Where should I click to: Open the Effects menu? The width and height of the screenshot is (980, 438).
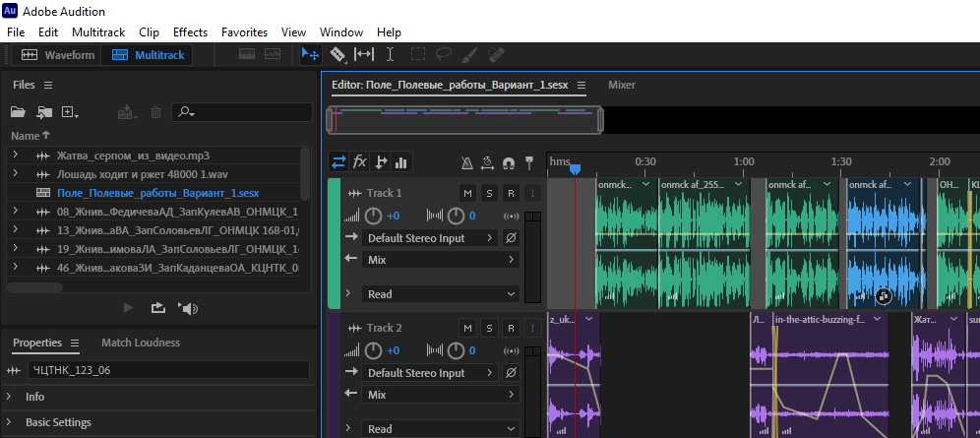(190, 32)
